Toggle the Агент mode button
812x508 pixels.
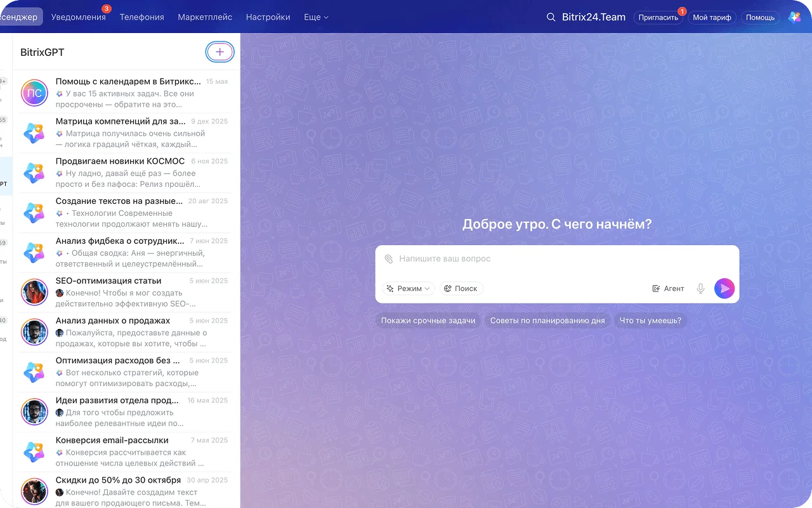click(x=669, y=288)
